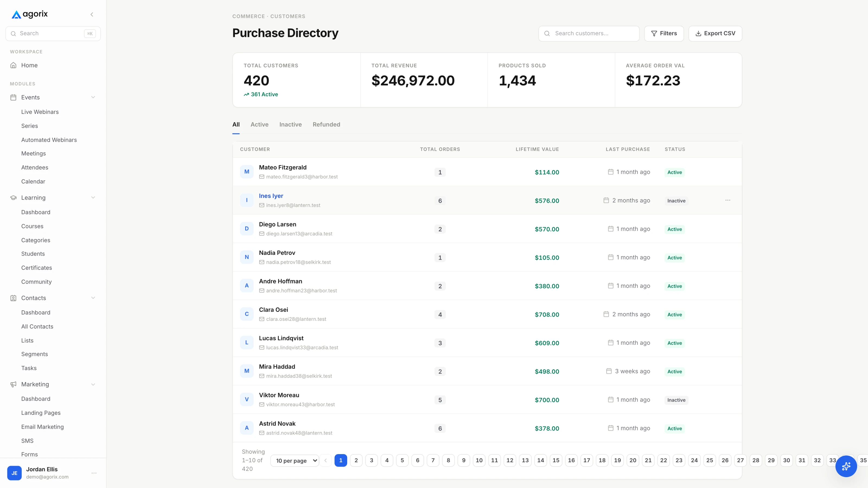This screenshot has height=488, width=868.
Task: Open Certificates under Learning
Action: pyautogui.click(x=36, y=268)
